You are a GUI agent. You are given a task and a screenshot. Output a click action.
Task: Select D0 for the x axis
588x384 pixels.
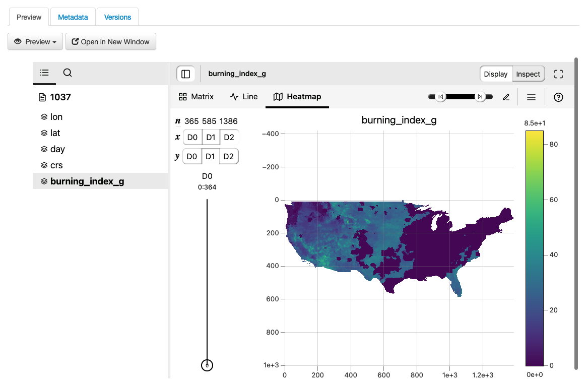pyautogui.click(x=192, y=137)
